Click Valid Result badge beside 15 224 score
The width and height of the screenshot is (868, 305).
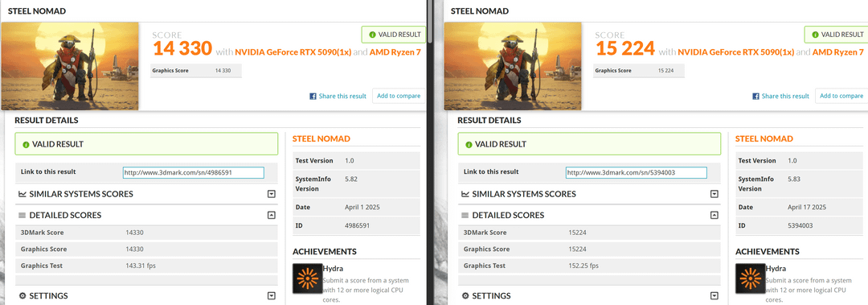pos(836,35)
